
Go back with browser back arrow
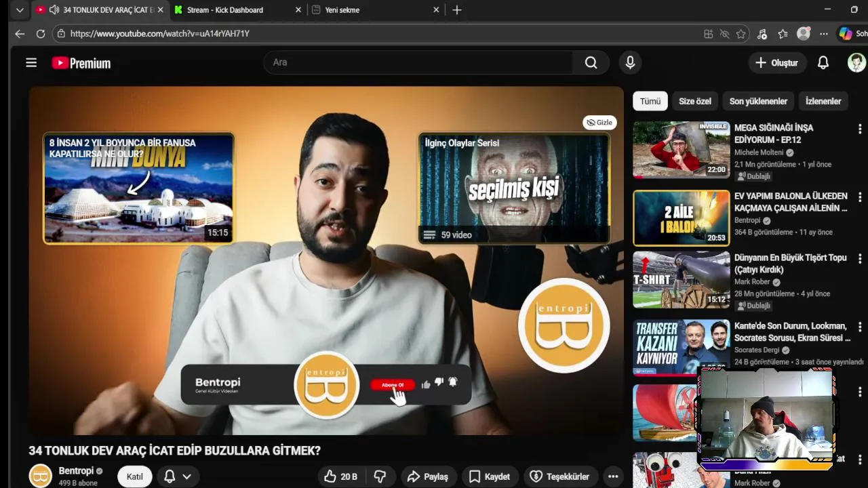tap(20, 33)
